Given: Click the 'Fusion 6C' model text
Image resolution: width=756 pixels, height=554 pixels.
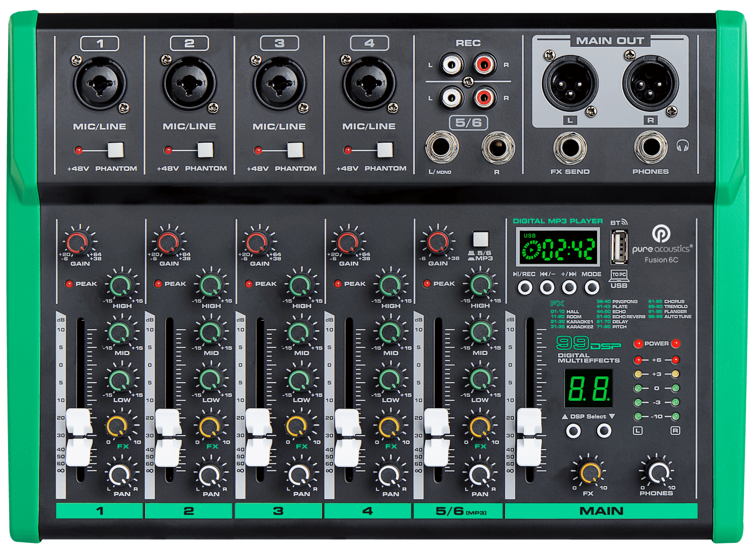Looking at the screenshot, I should pyautogui.click(x=661, y=260).
